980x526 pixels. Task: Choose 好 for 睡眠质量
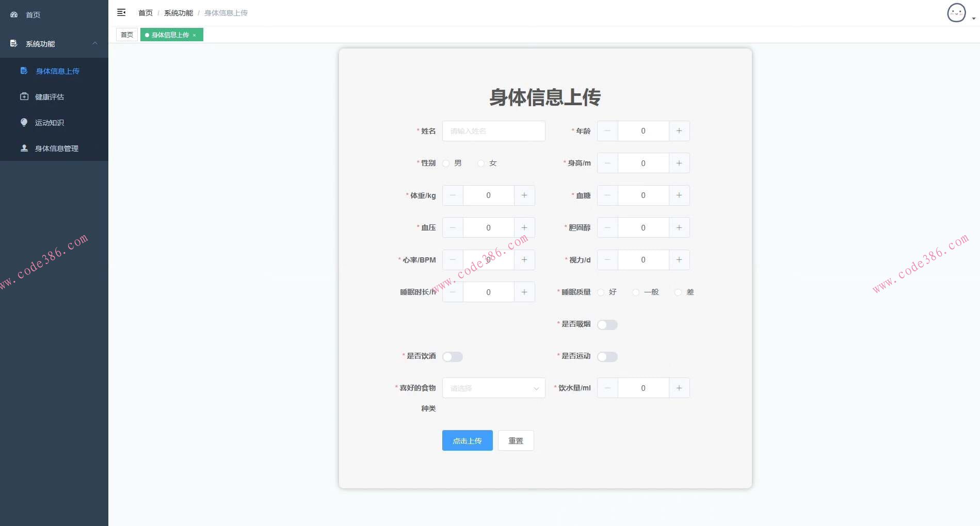click(x=600, y=292)
